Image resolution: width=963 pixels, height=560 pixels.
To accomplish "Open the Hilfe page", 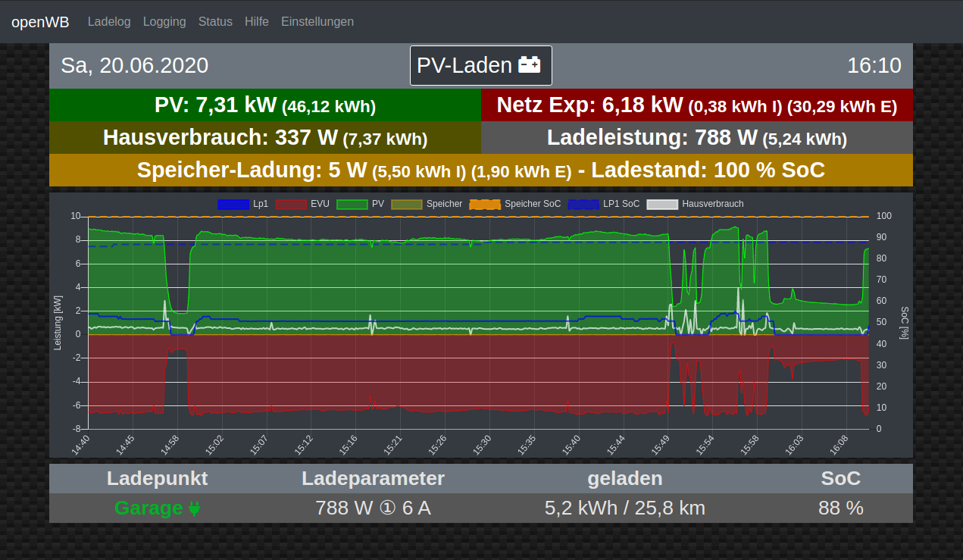I will 257,21.
